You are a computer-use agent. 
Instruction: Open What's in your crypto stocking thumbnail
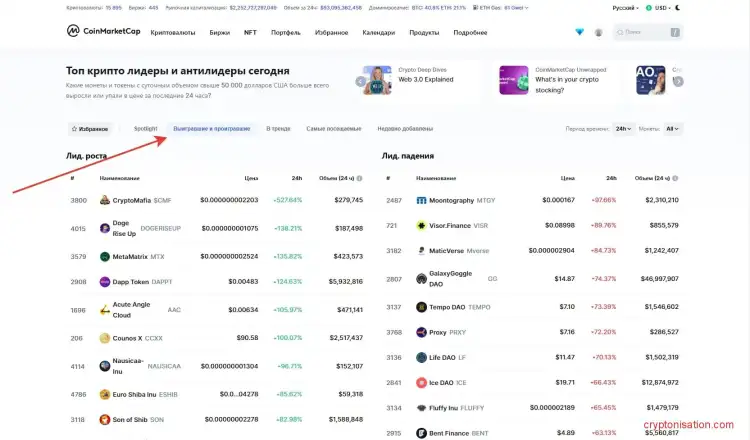coord(514,80)
